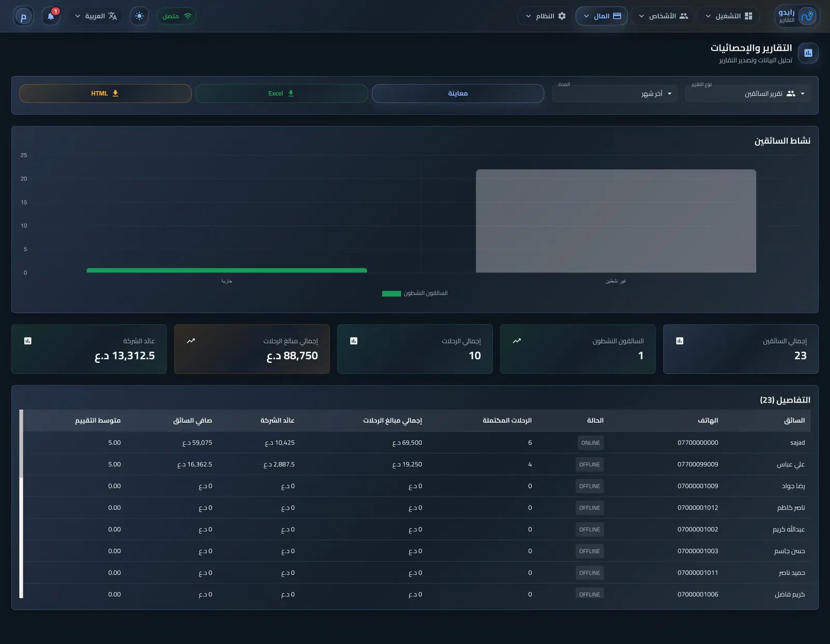Image resolution: width=830 pixels, height=644 pixels.
Task: Click the Raido logo icon
Action: [807, 16]
